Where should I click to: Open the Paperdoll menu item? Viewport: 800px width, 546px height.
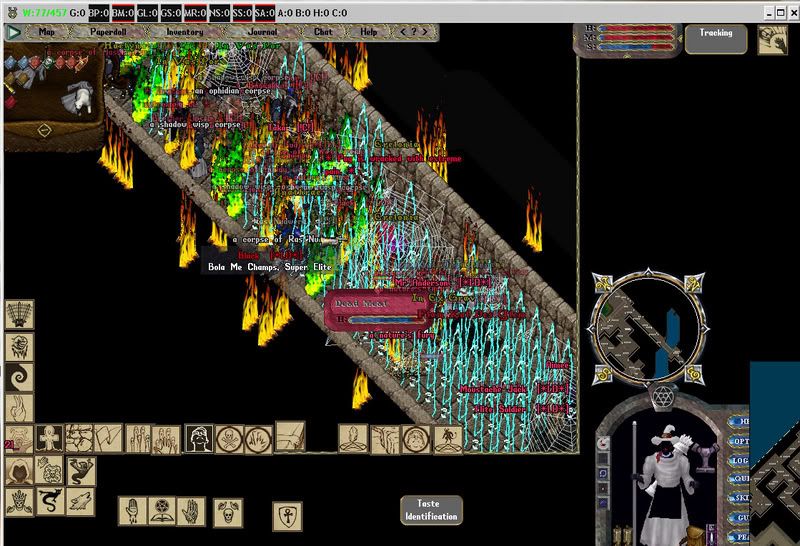[108, 32]
